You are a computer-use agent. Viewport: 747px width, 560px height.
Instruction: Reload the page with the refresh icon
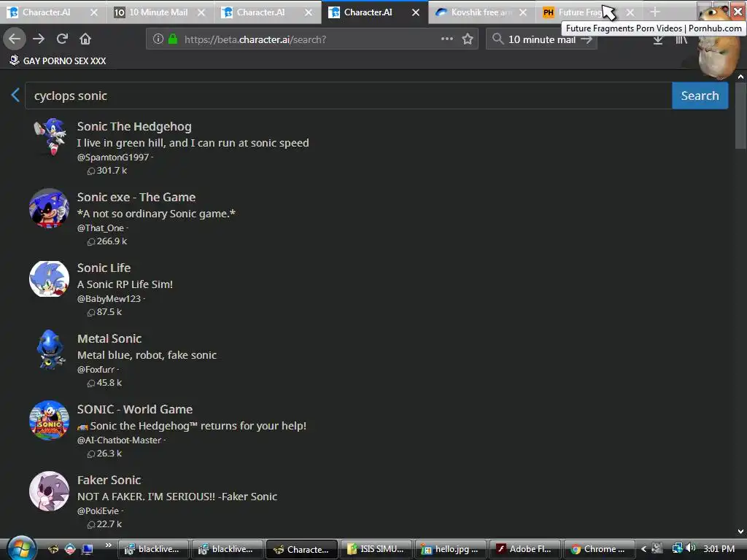click(62, 39)
